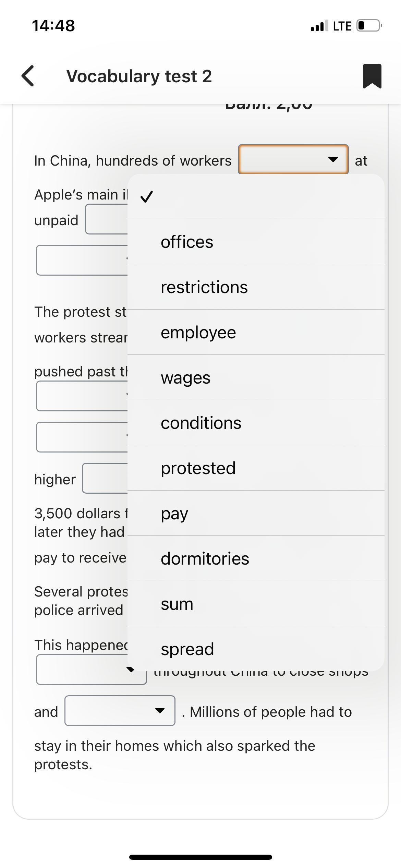The width and height of the screenshot is (401, 868).
Task: Tap the bookmark icon in header
Action: point(372,76)
